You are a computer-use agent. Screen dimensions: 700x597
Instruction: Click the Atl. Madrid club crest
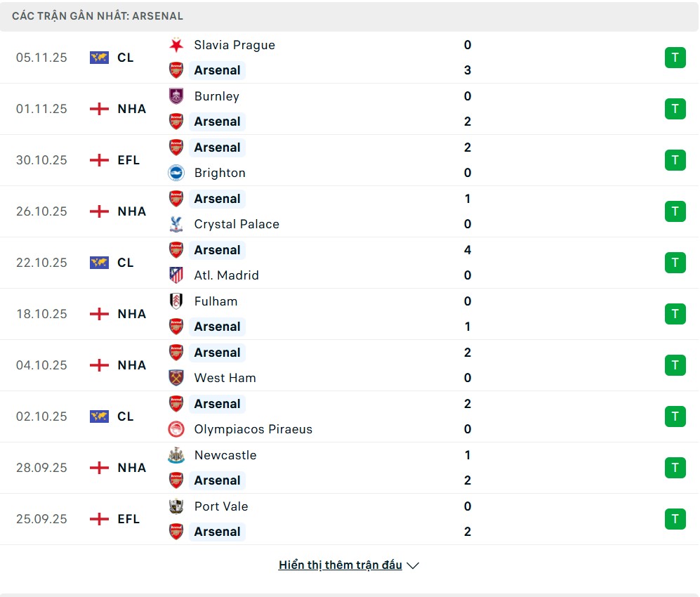tap(176, 275)
